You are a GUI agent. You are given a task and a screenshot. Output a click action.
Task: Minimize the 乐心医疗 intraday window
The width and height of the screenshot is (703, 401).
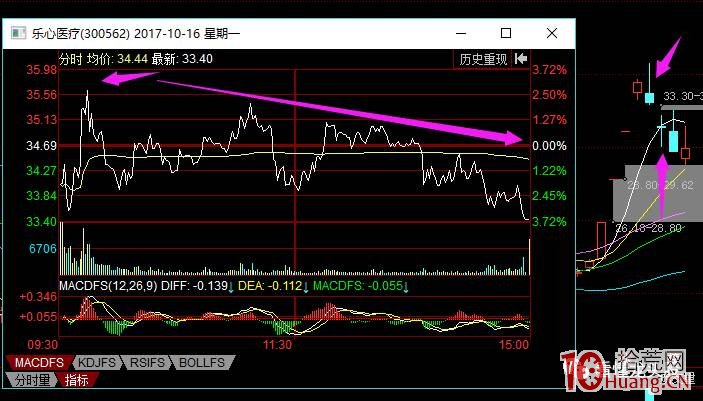click(x=461, y=33)
